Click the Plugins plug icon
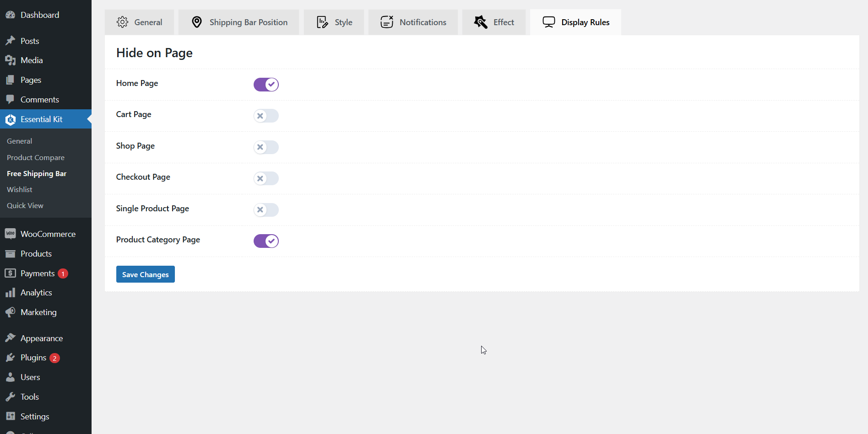 (x=11, y=358)
